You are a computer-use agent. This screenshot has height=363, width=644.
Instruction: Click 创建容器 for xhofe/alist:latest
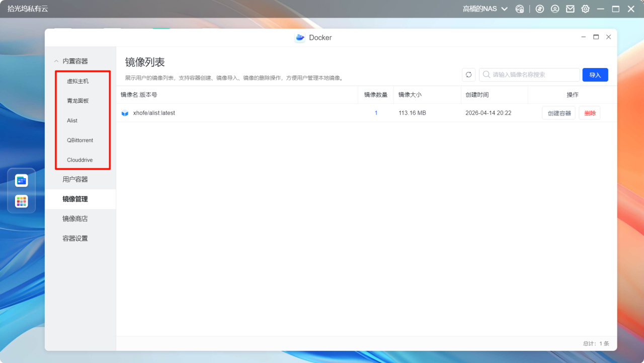click(558, 113)
